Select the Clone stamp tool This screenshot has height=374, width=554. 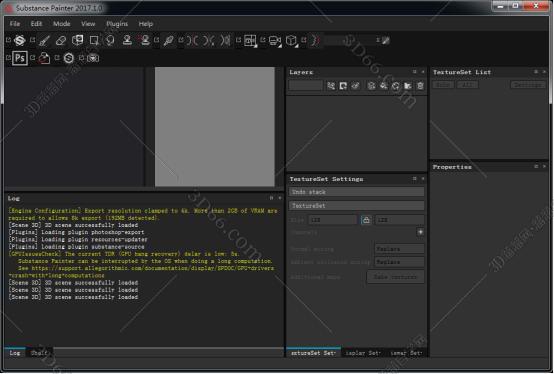[x=127, y=41]
